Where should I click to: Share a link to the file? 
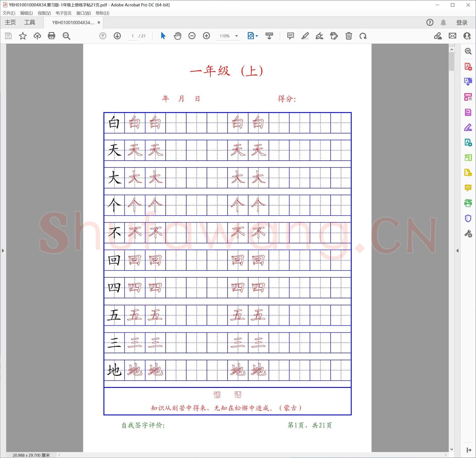pyautogui.click(x=438, y=36)
